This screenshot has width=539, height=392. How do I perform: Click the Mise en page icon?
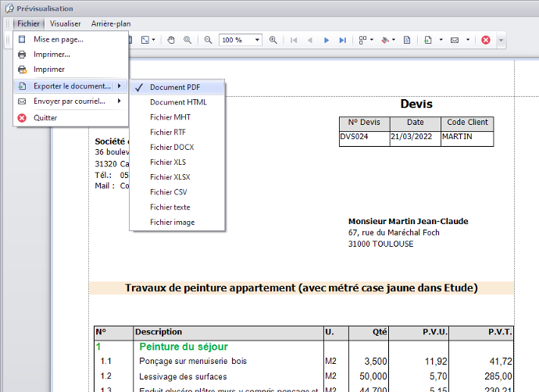[22, 39]
